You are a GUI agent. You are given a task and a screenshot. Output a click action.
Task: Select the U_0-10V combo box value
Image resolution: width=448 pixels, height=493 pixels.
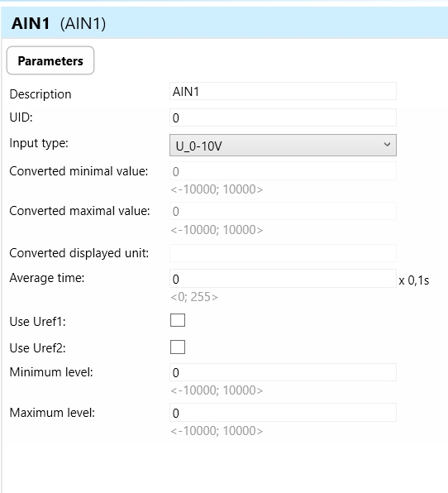199,146
